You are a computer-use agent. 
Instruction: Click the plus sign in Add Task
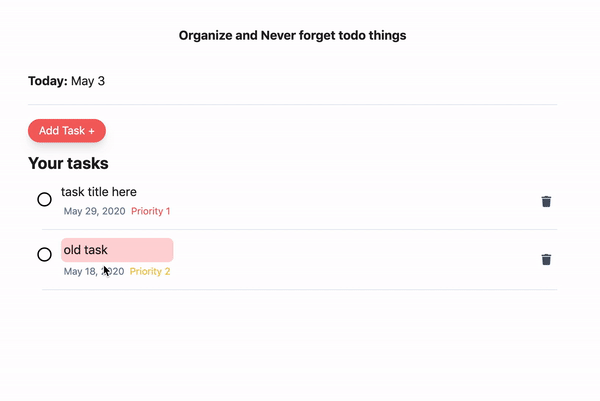[91, 131]
